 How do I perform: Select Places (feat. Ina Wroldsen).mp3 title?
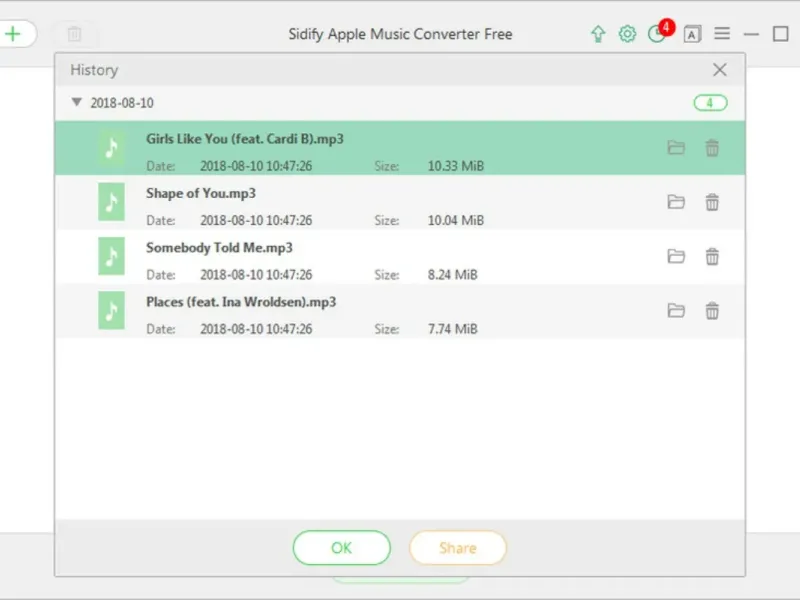click(241, 302)
